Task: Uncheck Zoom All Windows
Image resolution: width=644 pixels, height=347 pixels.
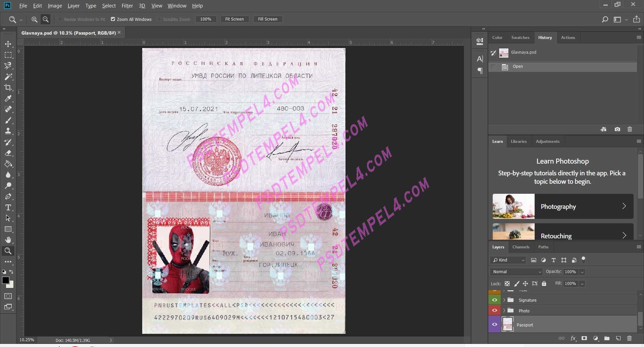Action: pyautogui.click(x=113, y=19)
